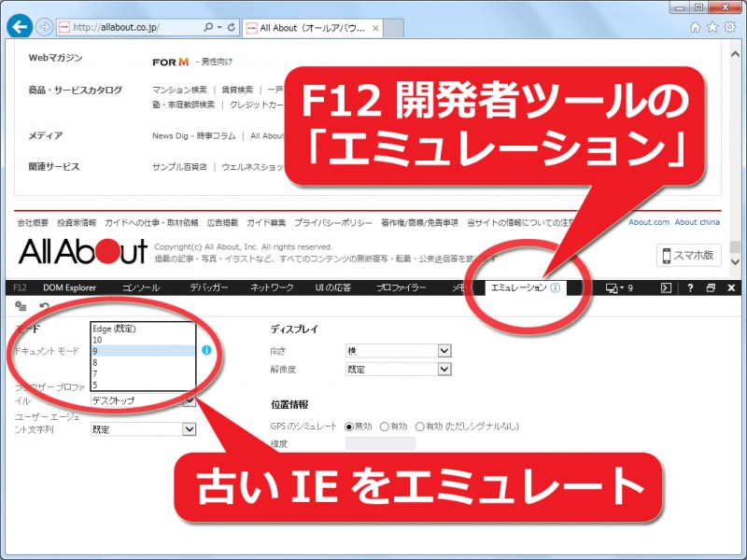Viewport: 747px width, 560px height.
Task: Click the persist emulation settings icon
Action: click(21, 306)
